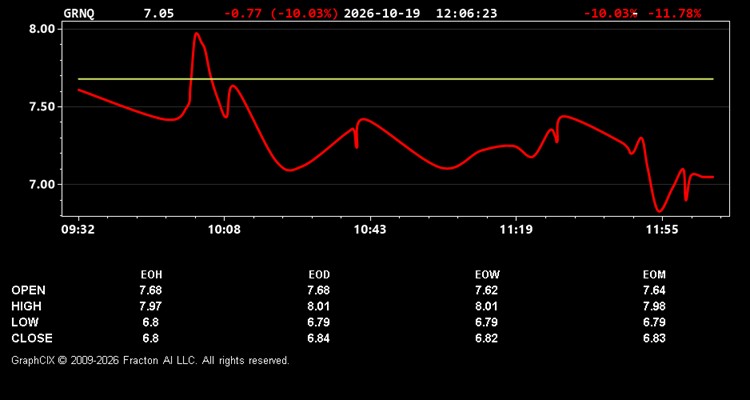Image resolution: width=750 pixels, height=400 pixels.
Task: Click the EOW column header
Action: [487, 275]
